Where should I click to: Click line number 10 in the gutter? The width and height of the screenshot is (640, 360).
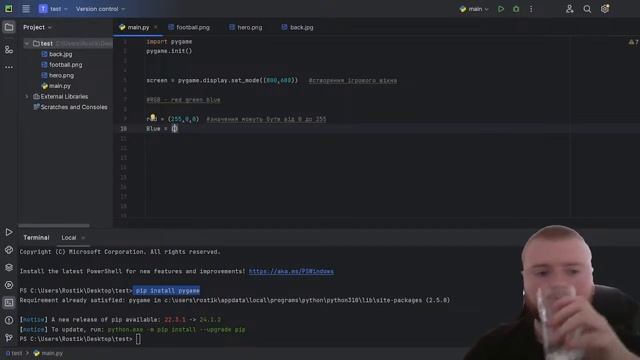[x=124, y=129]
